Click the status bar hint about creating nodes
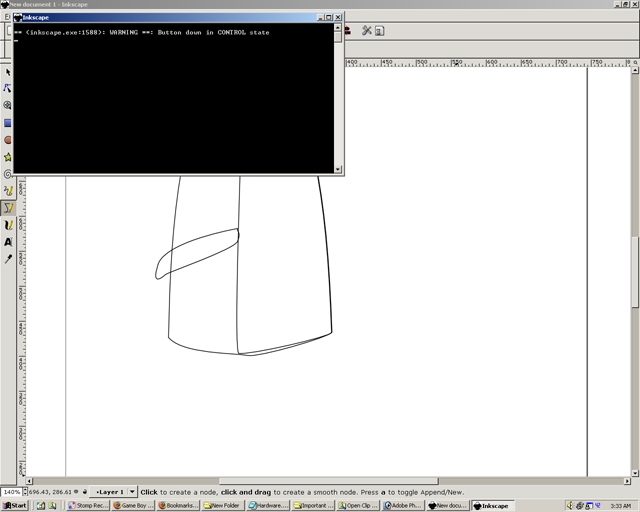 point(302,492)
